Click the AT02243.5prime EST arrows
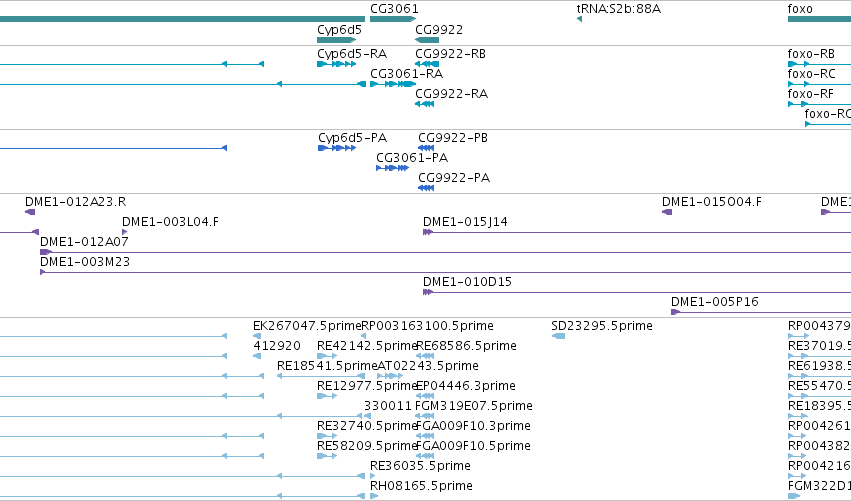Image resolution: width=851 pixels, height=501 pixels. 390,376
